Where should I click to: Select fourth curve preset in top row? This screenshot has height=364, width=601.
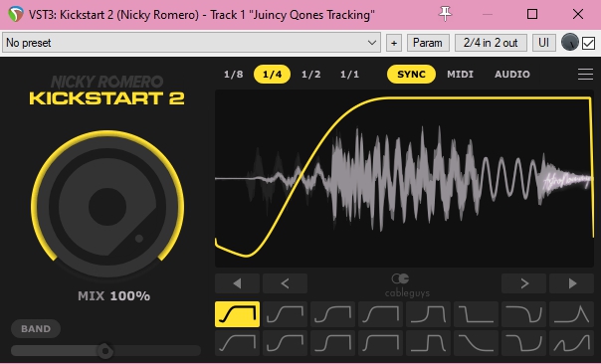381,314
